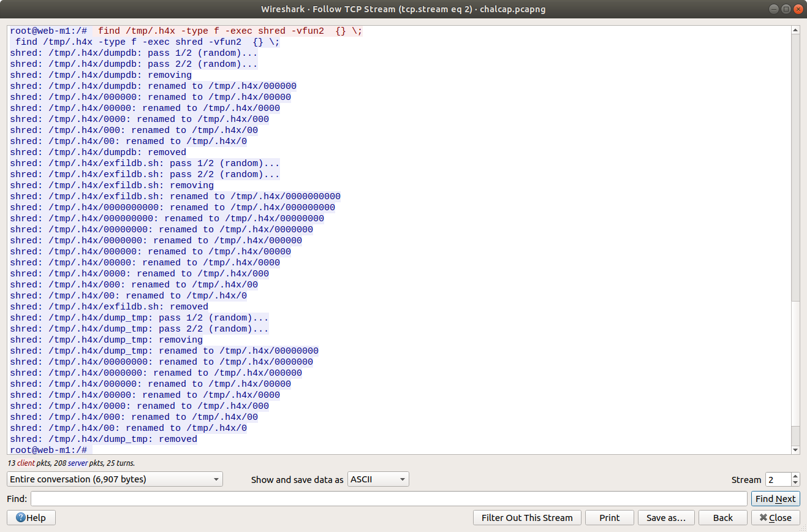The height and width of the screenshot is (532, 807).
Task: Minimize the Follow TCP Stream window
Action: pos(775,9)
